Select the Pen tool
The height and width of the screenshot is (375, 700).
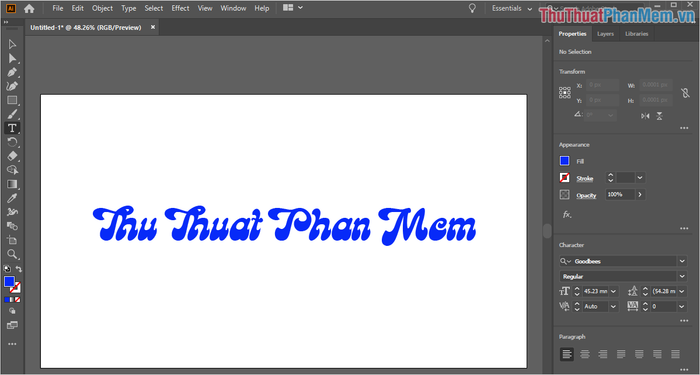[12, 72]
